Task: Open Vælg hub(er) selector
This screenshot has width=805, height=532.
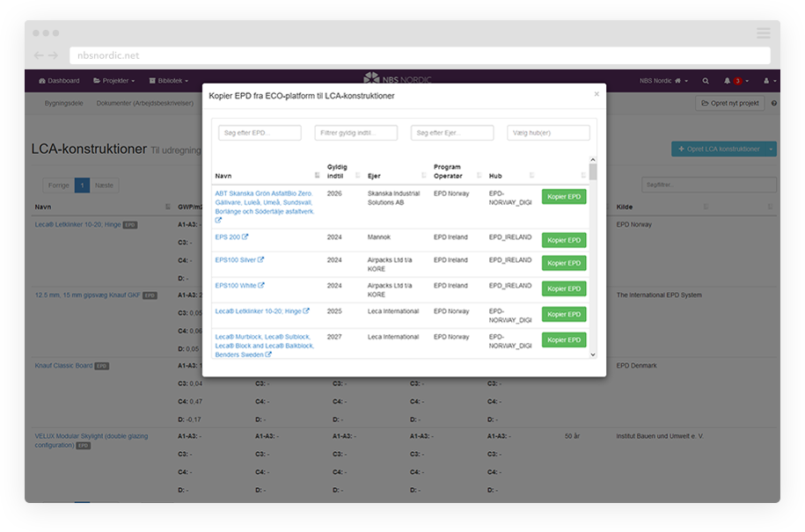Action: [548, 133]
